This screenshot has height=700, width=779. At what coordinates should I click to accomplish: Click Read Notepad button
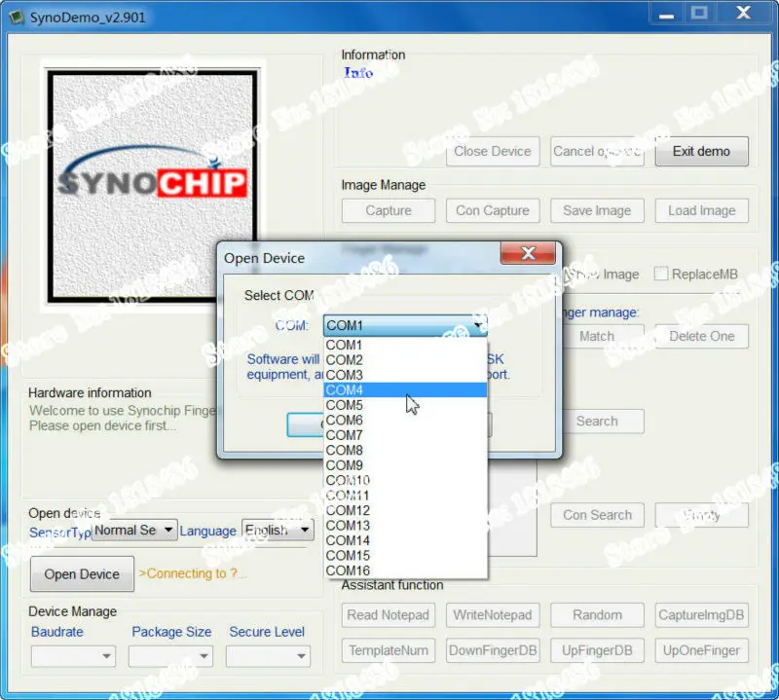tap(388, 615)
